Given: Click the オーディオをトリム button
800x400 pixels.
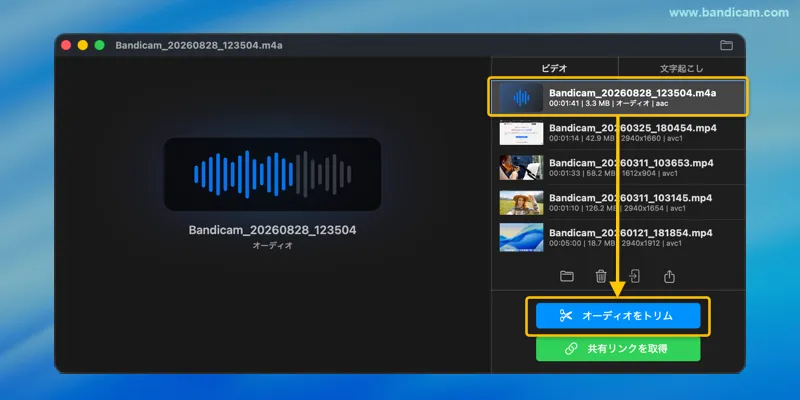Looking at the screenshot, I should (x=618, y=316).
